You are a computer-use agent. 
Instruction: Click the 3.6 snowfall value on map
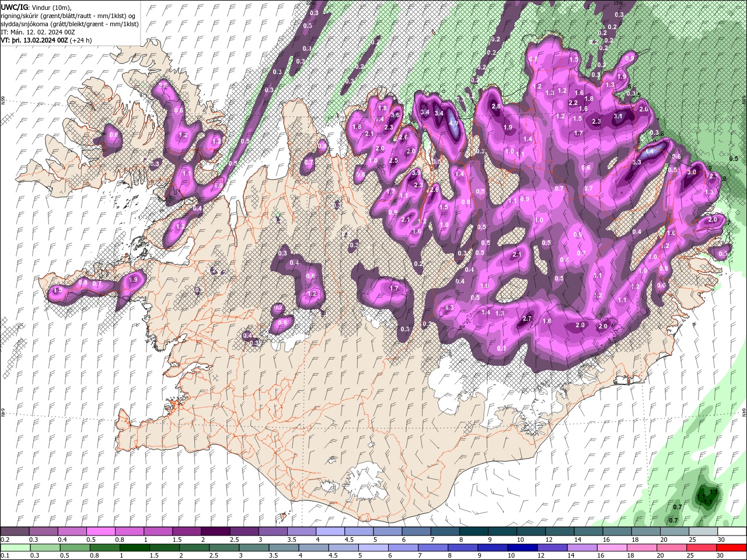pos(395,115)
